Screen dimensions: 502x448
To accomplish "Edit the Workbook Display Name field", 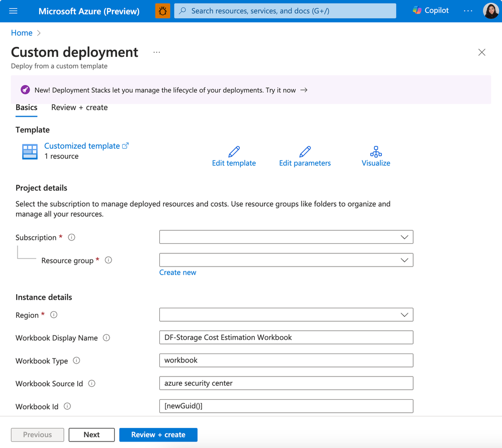I will pos(286,337).
